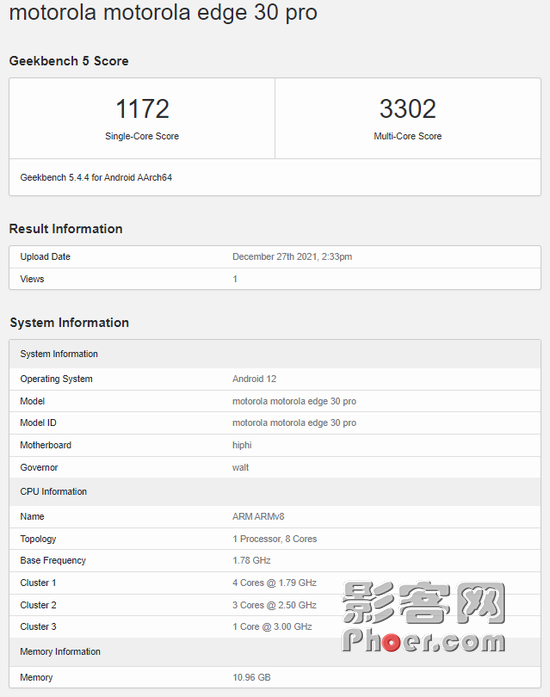Select the Android 12 operating system value
The height and width of the screenshot is (697, 550).
coord(254,379)
